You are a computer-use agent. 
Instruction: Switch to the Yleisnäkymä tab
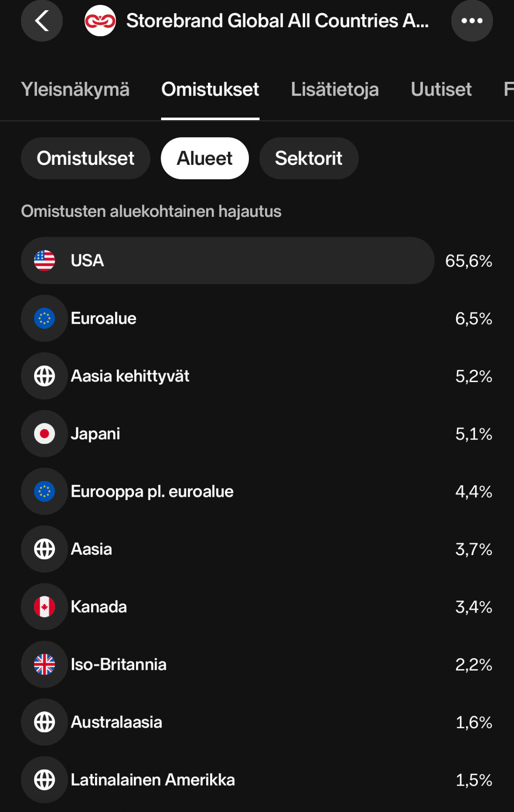pyautogui.click(x=75, y=89)
